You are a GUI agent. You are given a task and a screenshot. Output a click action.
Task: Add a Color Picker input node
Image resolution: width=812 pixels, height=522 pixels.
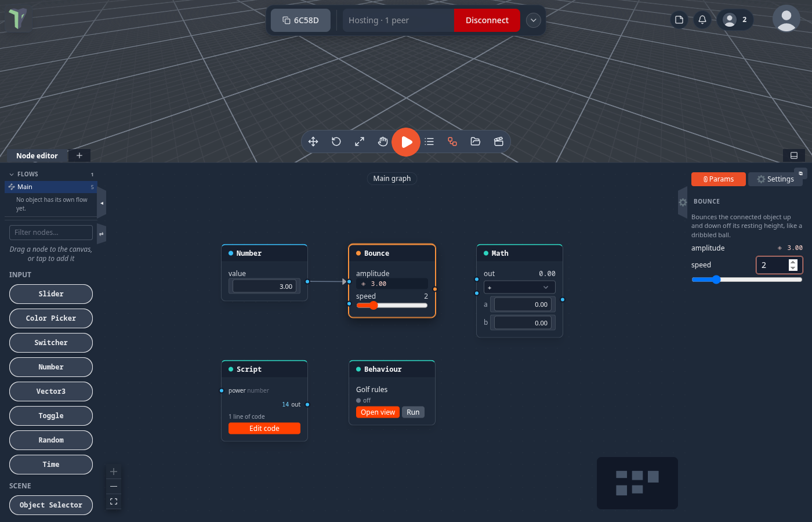pyautogui.click(x=51, y=318)
